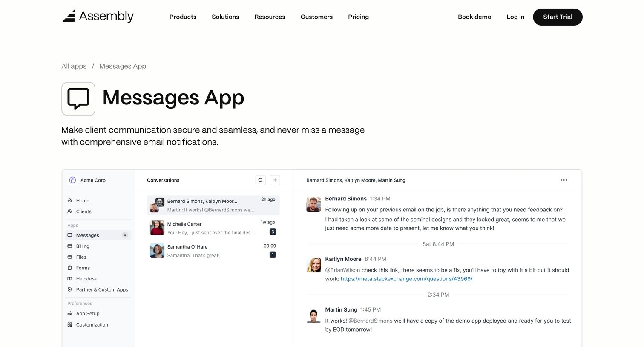Click the participants header Bernard Simons, Kaitlyn Moore, Martin Sung
The image size is (644, 347).
[356, 180]
